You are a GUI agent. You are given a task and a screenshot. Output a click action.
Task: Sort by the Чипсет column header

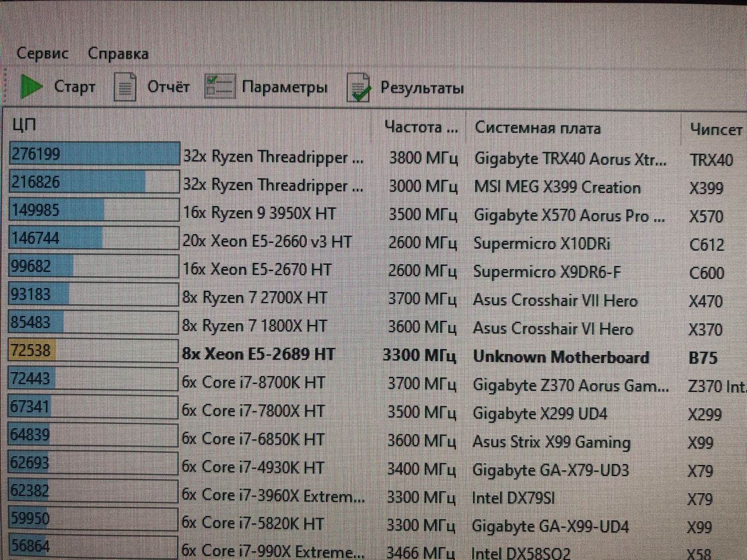tap(715, 129)
